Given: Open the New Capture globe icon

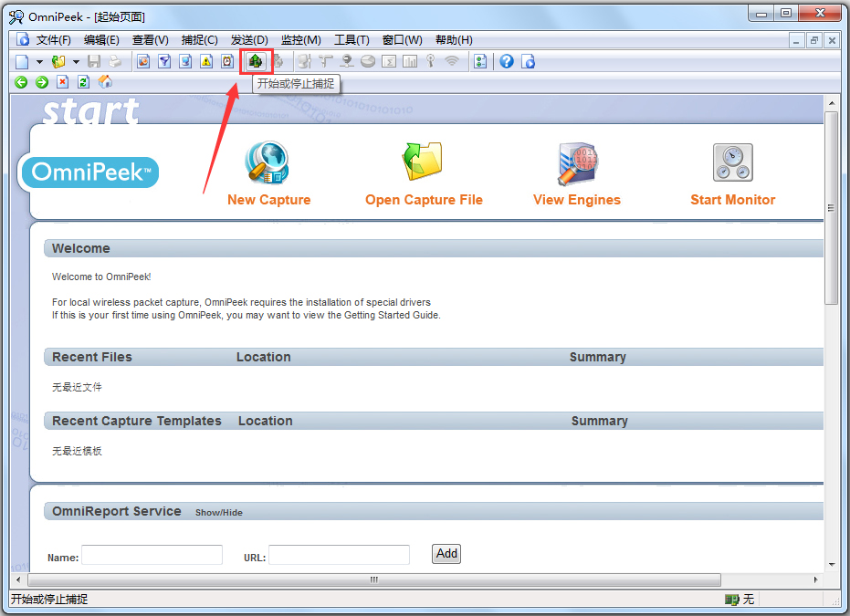Looking at the screenshot, I should coord(268,163).
